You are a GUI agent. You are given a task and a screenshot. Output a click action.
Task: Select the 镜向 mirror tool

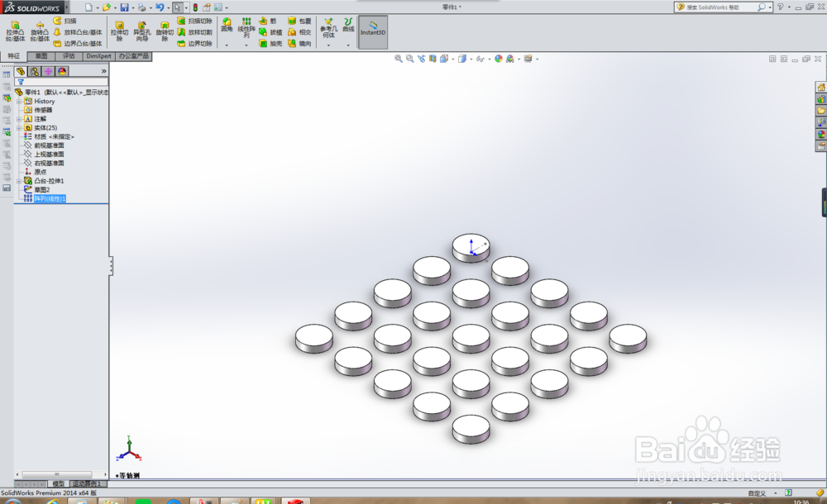pos(299,44)
